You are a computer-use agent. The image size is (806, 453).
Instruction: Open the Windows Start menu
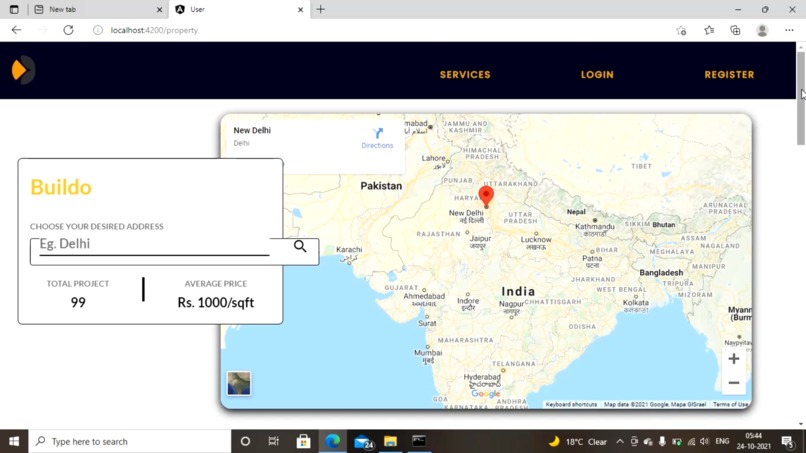pos(14,441)
